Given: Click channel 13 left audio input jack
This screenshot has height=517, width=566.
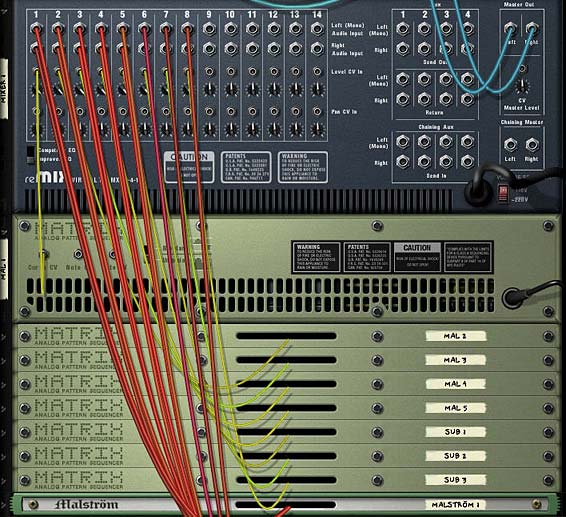Looking at the screenshot, I should (295, 29).
